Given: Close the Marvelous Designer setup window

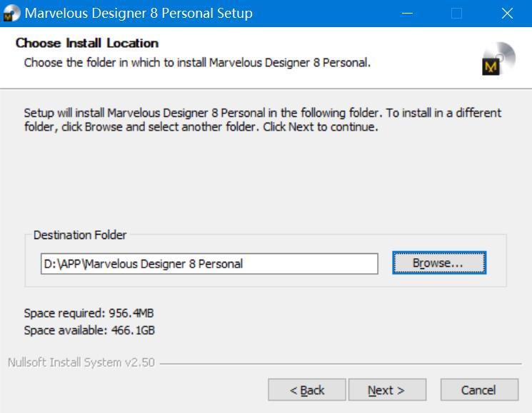Looking at the screenshot, I should (507, 13).
